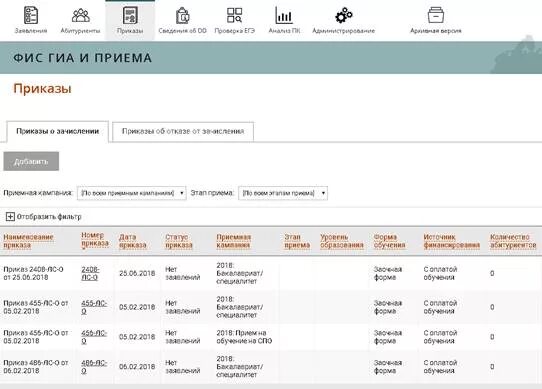Open order link 455-ЛС-О in the СПО row

94,337
